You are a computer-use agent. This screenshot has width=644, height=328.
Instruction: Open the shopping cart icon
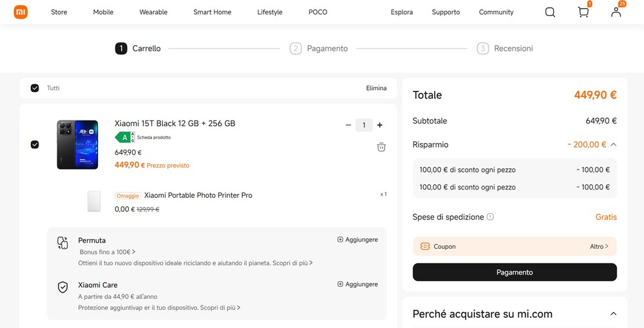[x=583, y=12]
